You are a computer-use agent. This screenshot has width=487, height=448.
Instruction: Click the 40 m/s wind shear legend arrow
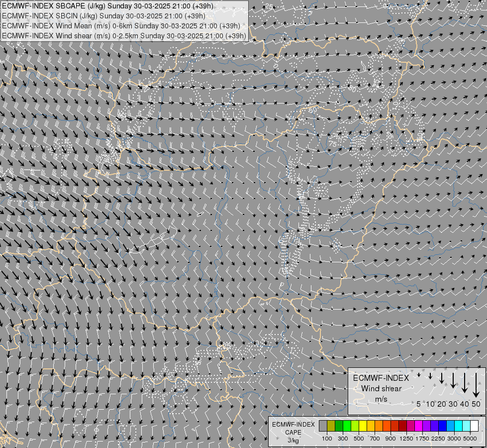pyautogui.click(x=465, y=383)
